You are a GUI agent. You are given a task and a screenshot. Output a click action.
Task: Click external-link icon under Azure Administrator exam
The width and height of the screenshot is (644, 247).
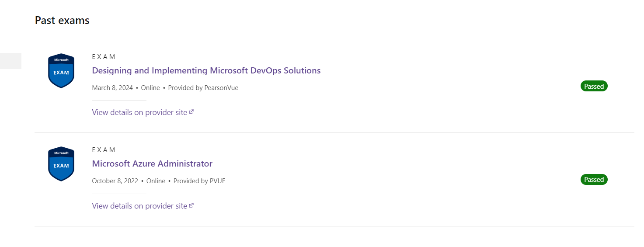(191, 205)
